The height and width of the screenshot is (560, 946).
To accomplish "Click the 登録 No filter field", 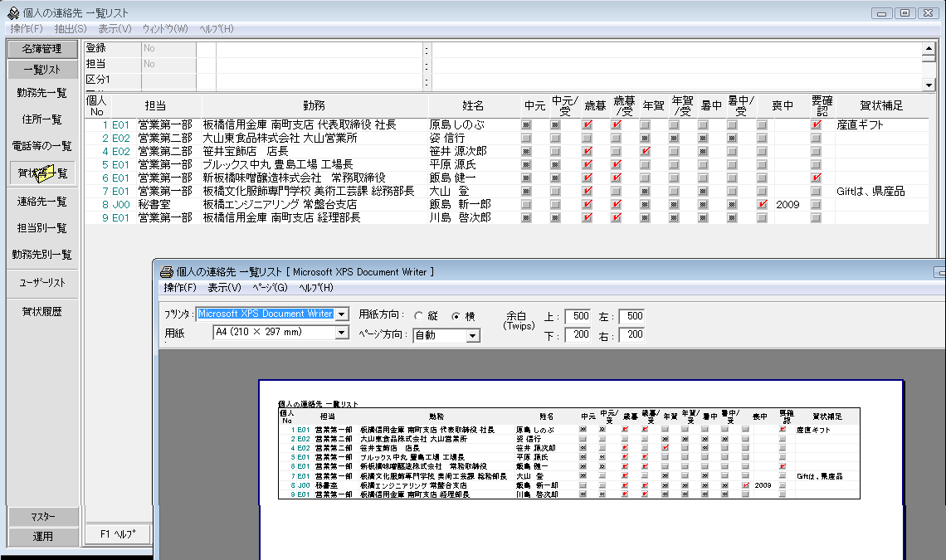I will point(169,48).
